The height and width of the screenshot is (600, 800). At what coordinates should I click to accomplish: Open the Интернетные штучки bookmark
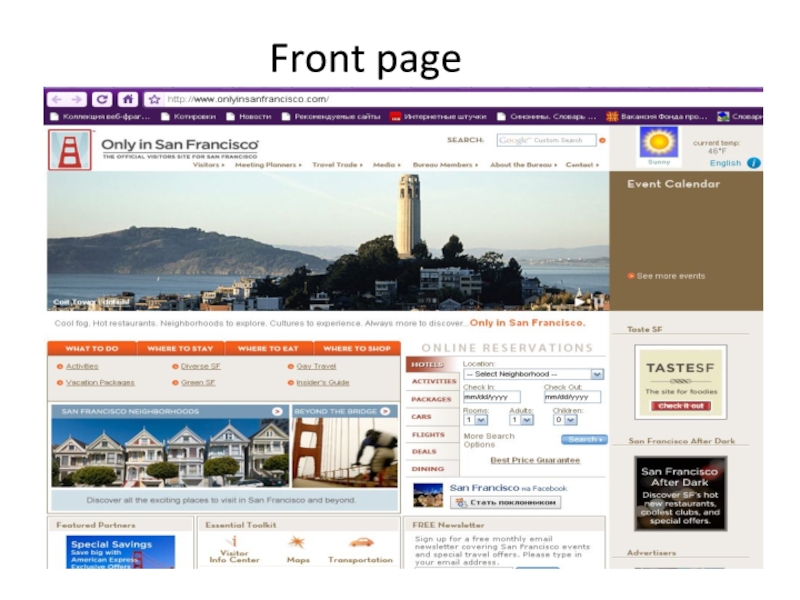pyautogui.click(x=439, y=117)
